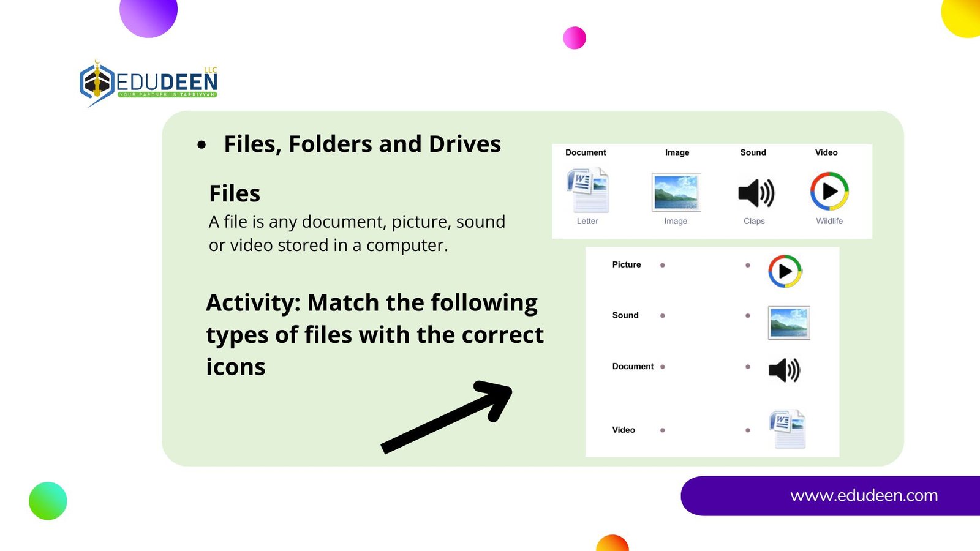The image size is (980, 551).
Task: Click the Word document icon in matching activity
Action: point(787,429)
